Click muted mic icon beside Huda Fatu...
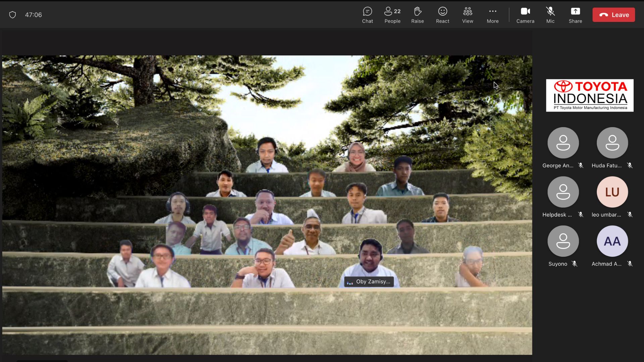The height and width of the screenshot is (362, 644). point(630,166)
